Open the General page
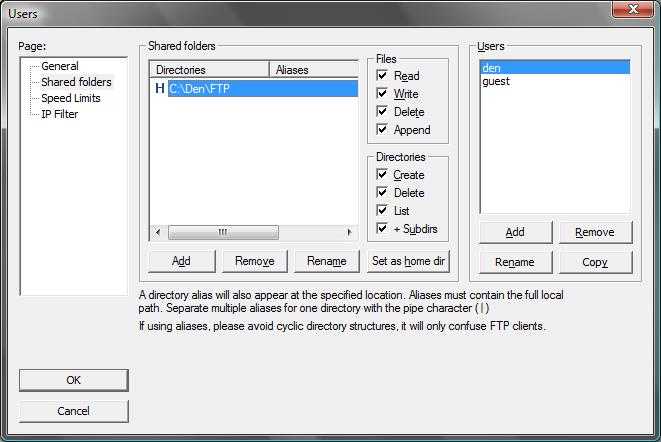The height and width of the screenshot is (442, 661). pos(59,66)
